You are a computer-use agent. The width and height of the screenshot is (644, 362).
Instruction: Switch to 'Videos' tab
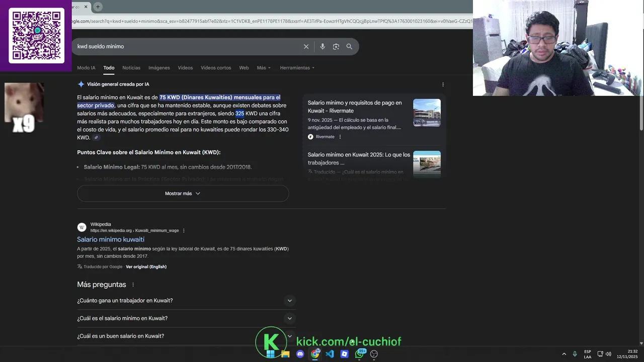[x=185, y=68]
